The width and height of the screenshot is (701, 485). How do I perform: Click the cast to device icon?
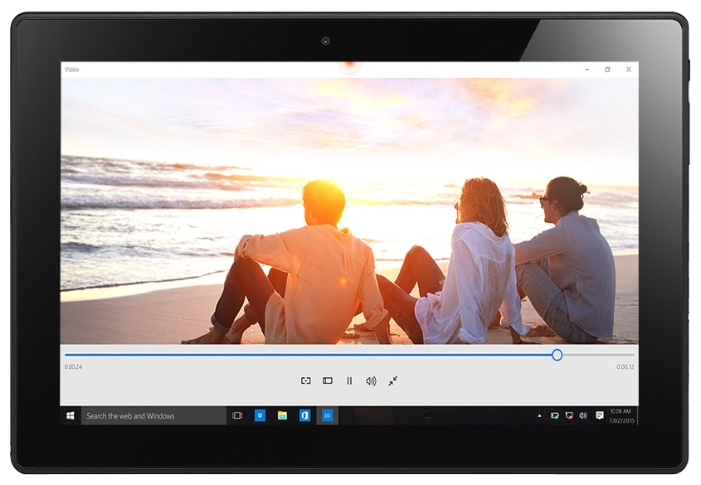(x=306, y=381)
